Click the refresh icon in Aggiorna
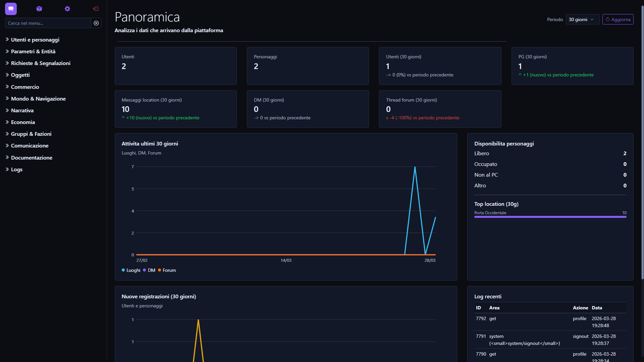Screen dimensions: 644x362 607,19
